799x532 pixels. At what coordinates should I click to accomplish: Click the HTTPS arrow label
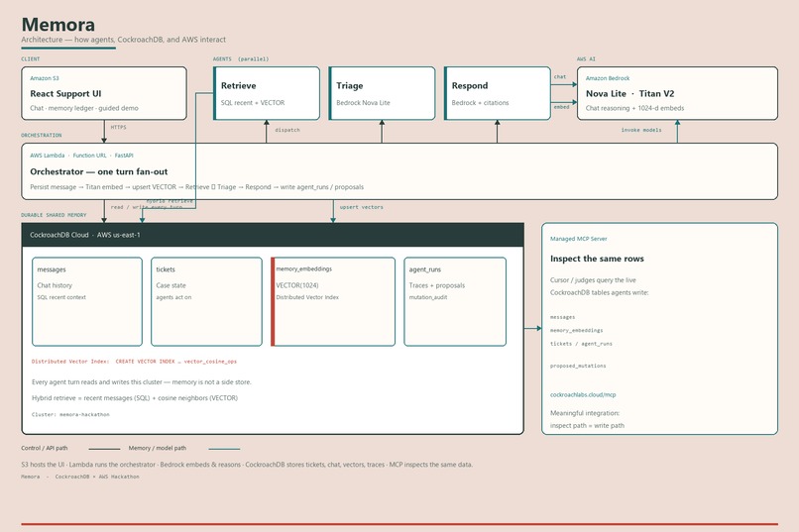[118, 127]
